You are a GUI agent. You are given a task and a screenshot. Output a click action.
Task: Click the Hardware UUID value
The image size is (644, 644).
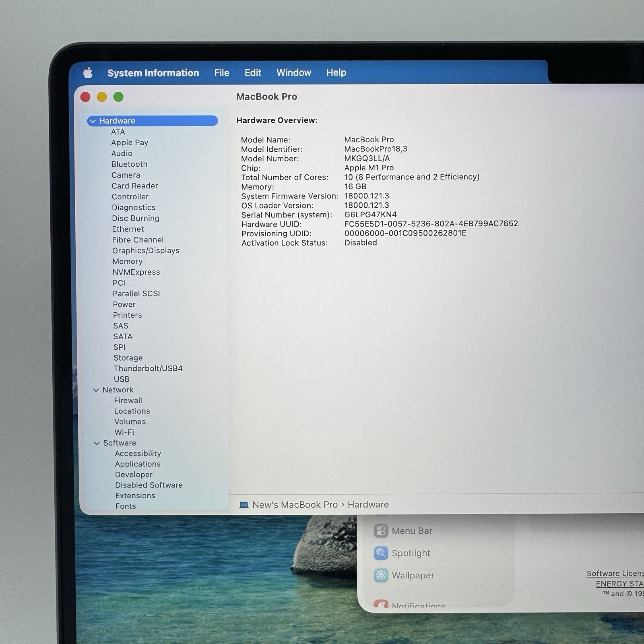coord(431,224)
